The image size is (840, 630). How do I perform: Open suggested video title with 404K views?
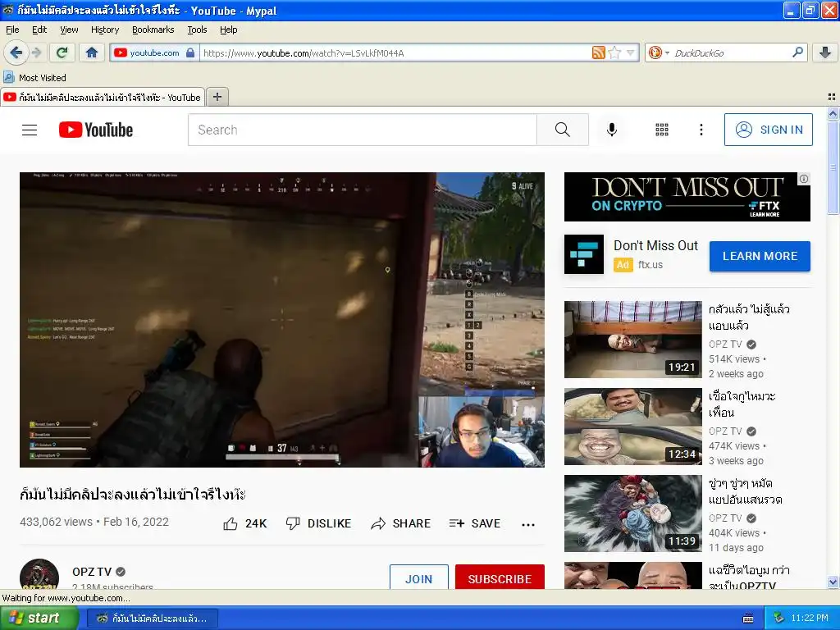[745, 491]
